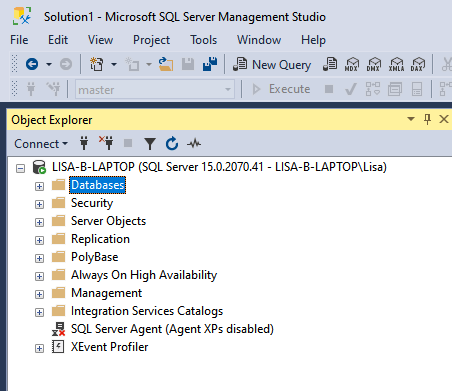The image size is (452, 391).
Task: Click the Query Options icon
Action: tap(395, 89)
